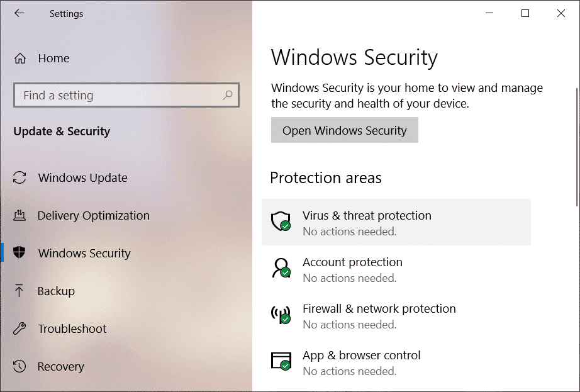The width and height of the screenshot is (580, 392).
Task: Click the Backup sidebar icon
Action: (20, 291)
